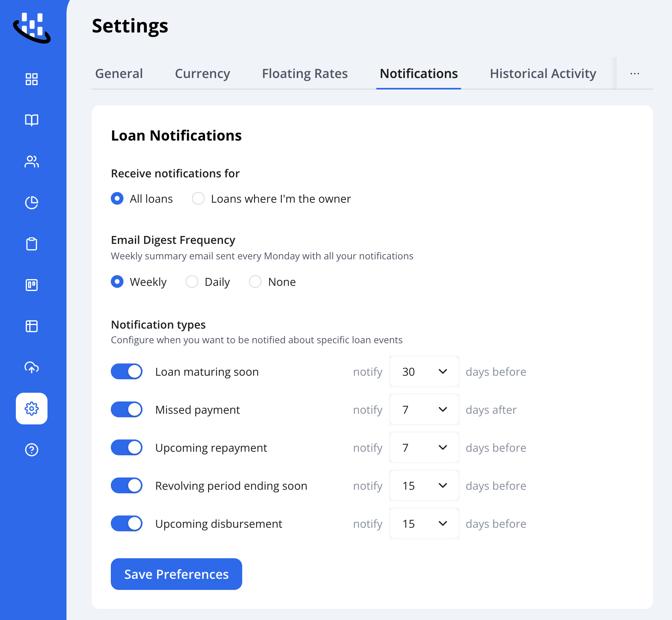
Task: Disable the Loan maturing soon toggle
Action: point(127,371)
